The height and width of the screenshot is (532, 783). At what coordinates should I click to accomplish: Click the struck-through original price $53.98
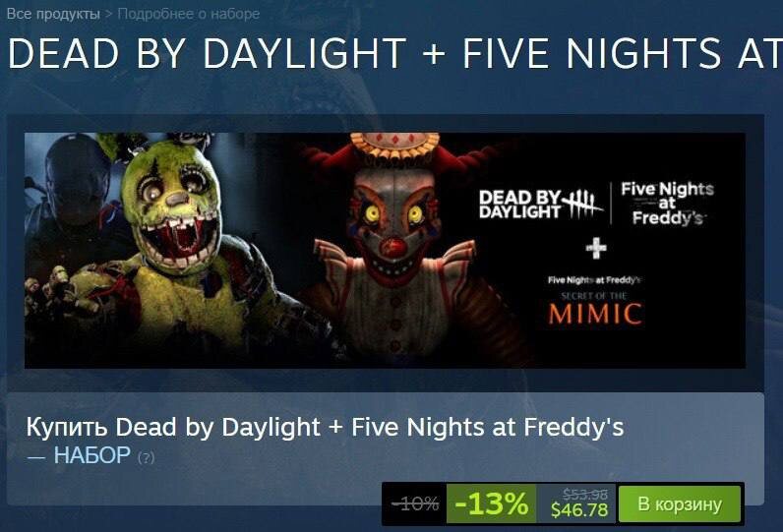tap(585, 494)
